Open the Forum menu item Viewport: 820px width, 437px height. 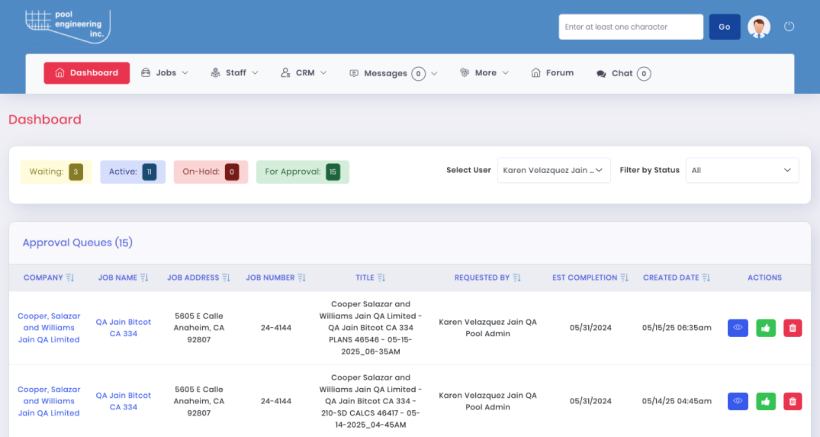(552, 73)
